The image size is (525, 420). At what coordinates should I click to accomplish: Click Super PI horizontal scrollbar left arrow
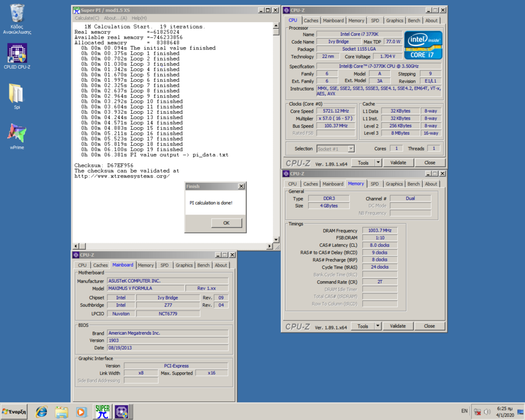tap(76, 246)
